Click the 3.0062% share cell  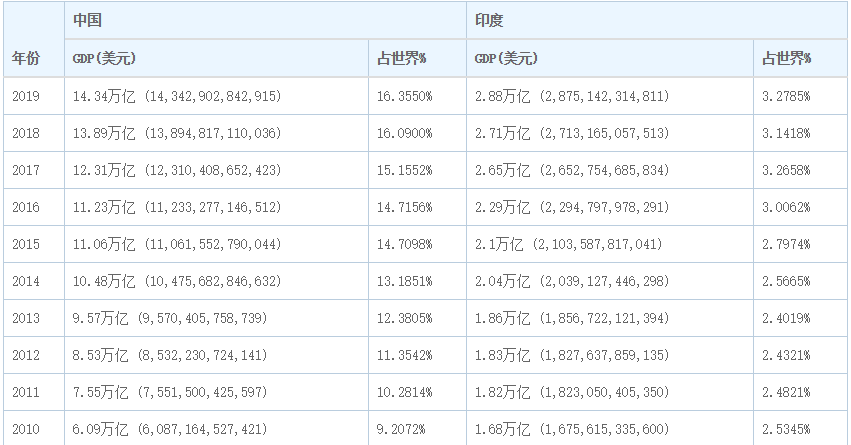pos(801,207)
